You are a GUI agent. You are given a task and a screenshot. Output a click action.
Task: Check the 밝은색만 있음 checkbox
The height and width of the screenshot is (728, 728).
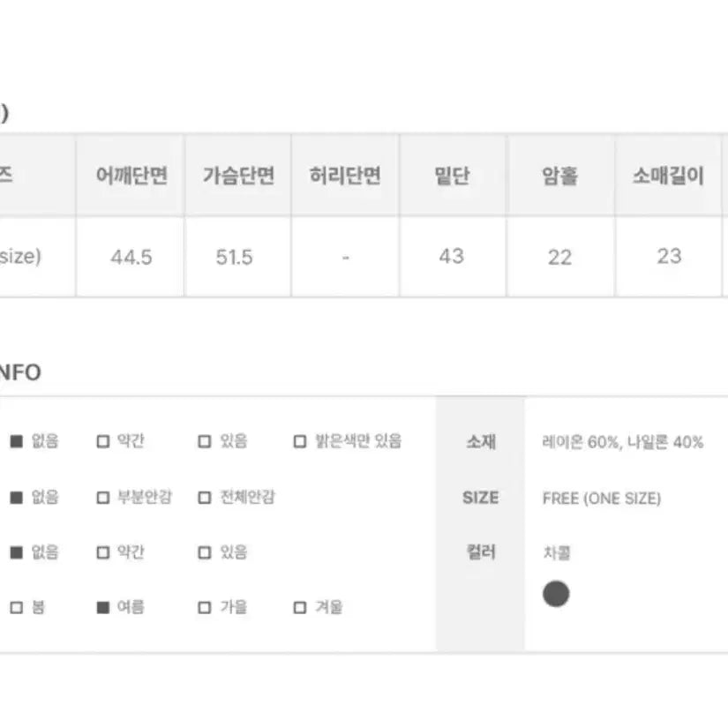pyautogui.click(x=300, y=442)
